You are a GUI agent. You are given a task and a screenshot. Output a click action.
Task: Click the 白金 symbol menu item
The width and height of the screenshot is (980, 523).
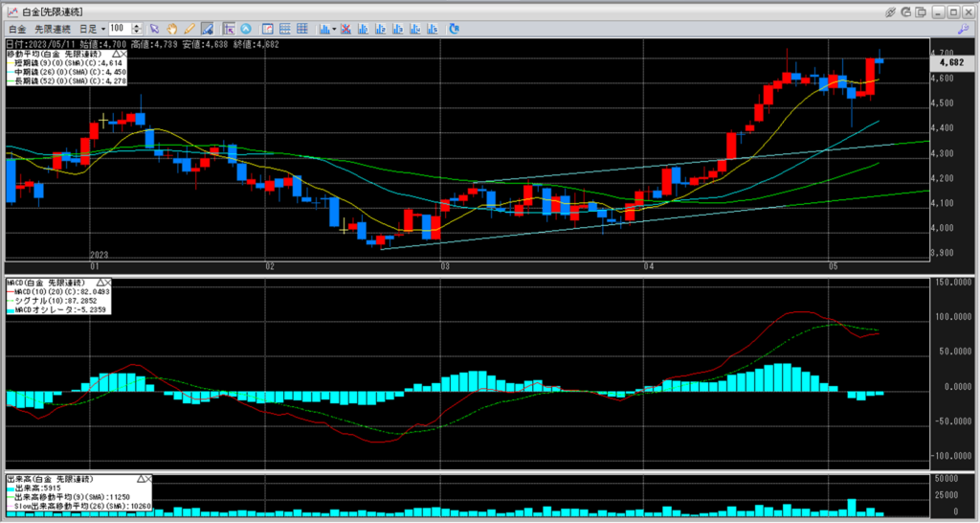click(x=16, y=29)
